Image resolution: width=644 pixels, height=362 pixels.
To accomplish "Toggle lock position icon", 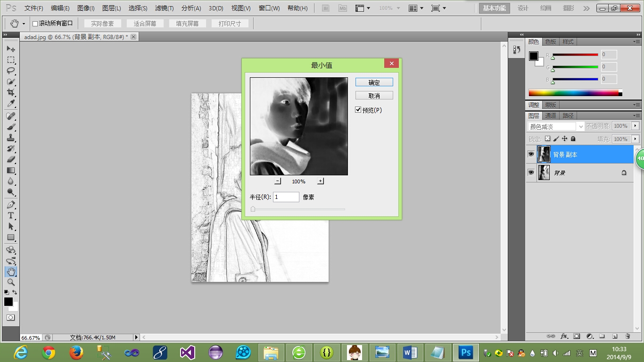I will pyautogui.click(x=564, y=139).
